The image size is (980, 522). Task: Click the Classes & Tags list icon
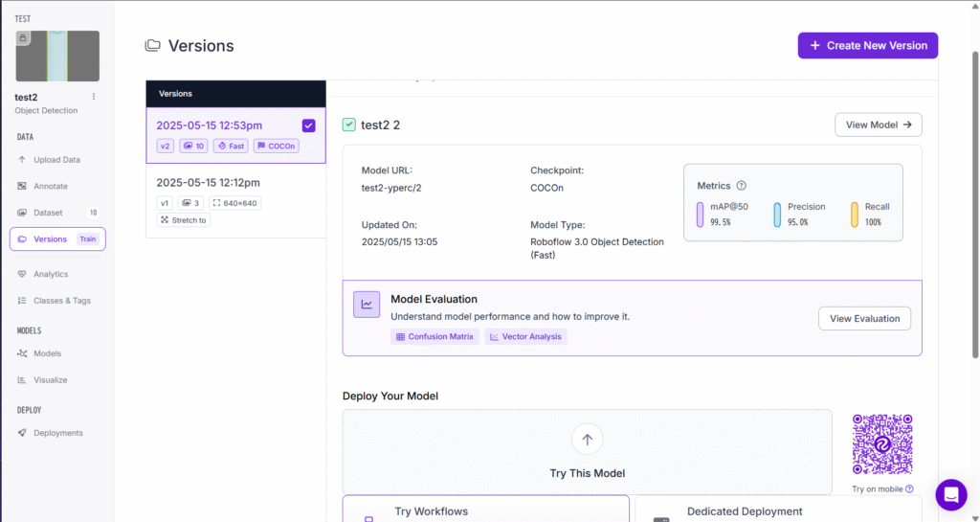click(22, 301)
